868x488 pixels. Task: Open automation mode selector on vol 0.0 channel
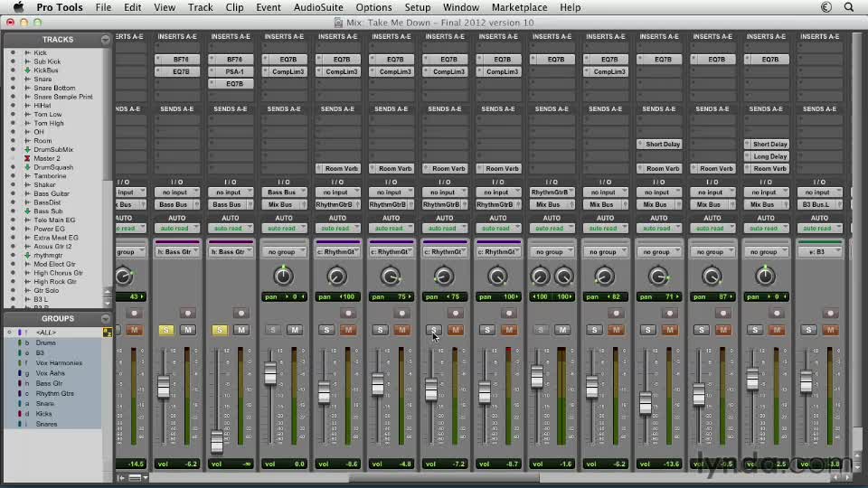pyautogui.click(x=284, y=228)
